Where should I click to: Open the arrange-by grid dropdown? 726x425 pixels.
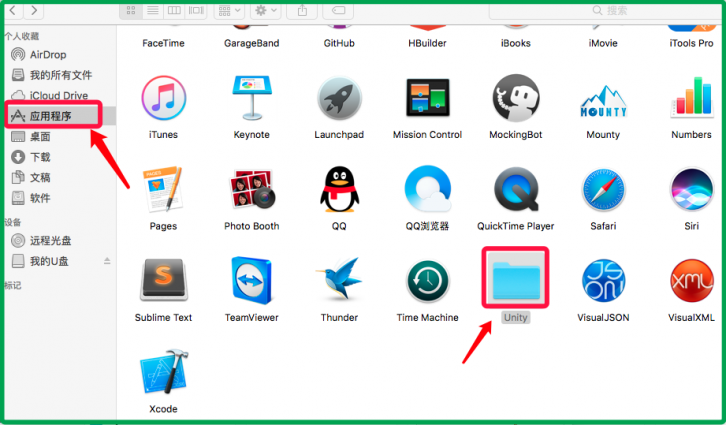tap(230, 10)
